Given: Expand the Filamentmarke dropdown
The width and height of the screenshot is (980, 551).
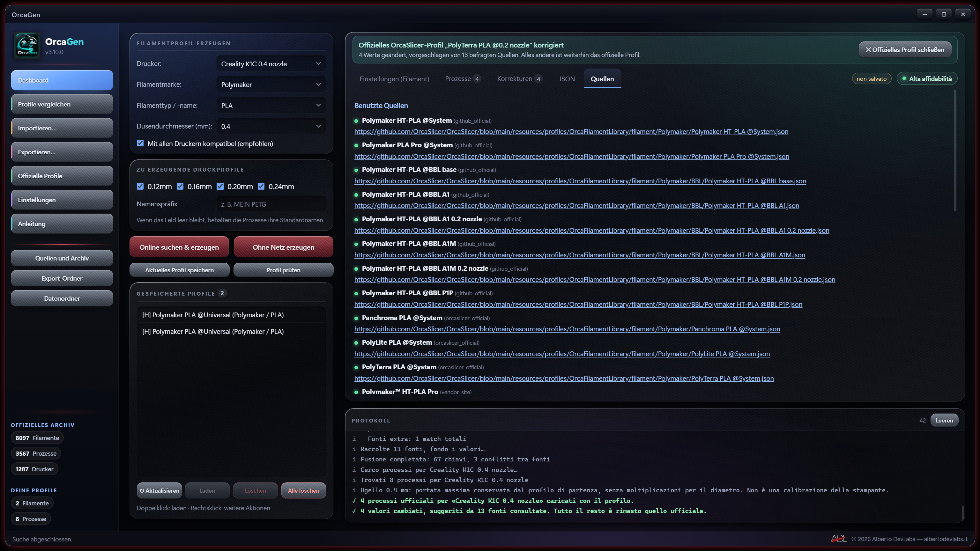Looking at the screenshot, I should pos(271,84).
